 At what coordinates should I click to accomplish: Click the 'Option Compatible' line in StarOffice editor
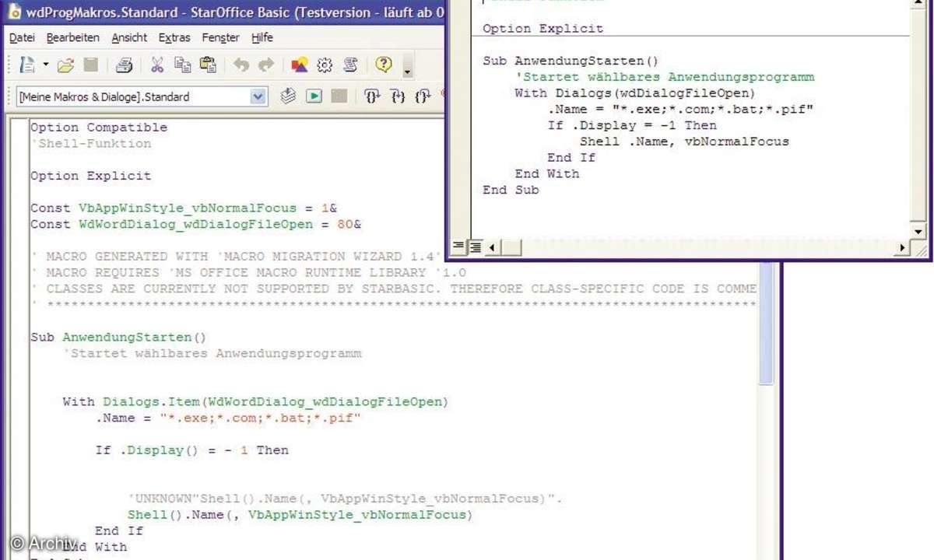point(99,128)
